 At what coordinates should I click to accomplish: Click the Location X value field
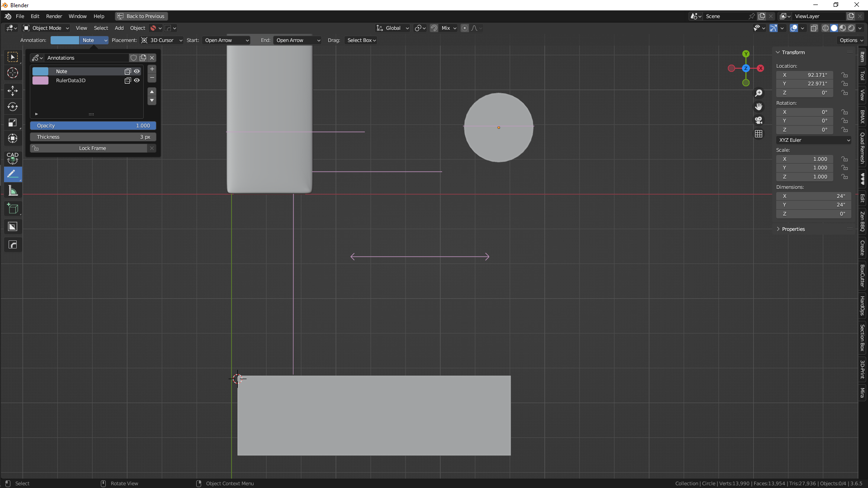tap(805, 75)
